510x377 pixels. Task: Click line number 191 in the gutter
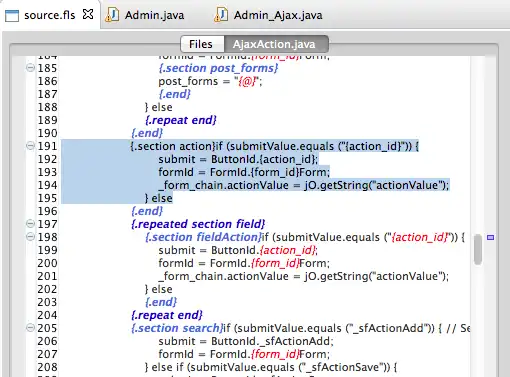[x=47, y=146]
